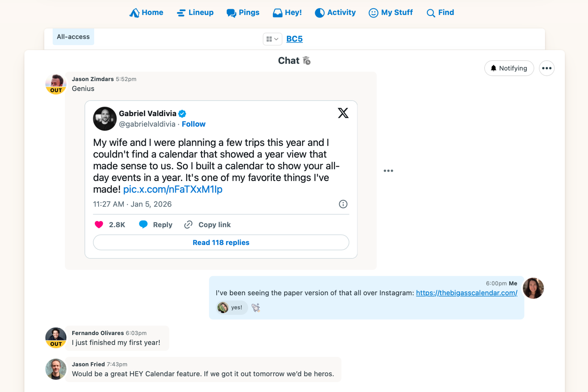Click the X logo on embedded tweet
This screenshot has width=588, height=392.
click(343, 113)
